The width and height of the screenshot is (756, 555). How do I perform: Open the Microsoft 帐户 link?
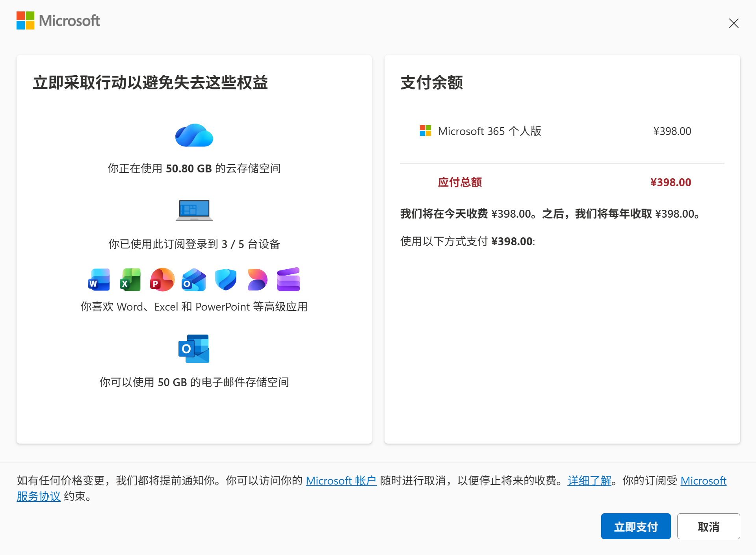tap(341, 481)
